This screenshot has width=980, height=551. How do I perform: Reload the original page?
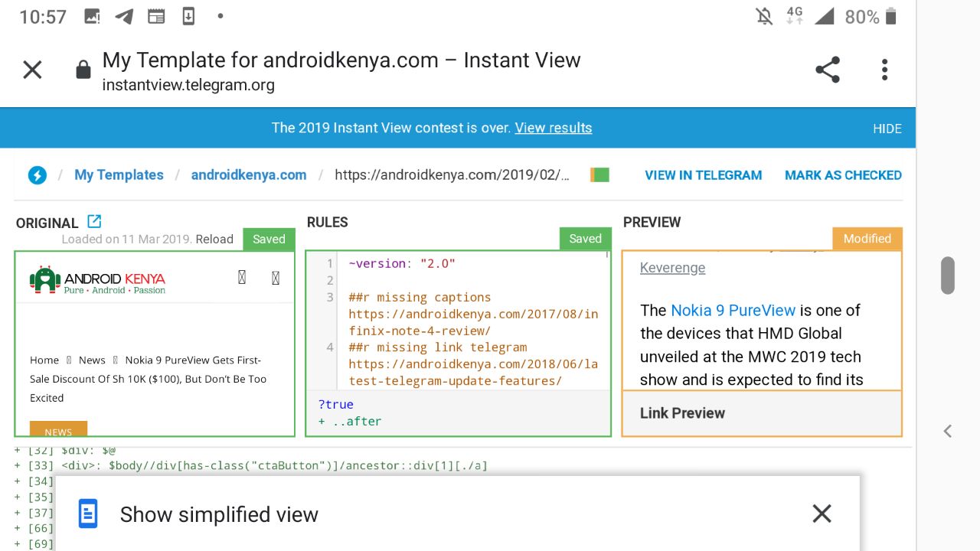[214, 239]
